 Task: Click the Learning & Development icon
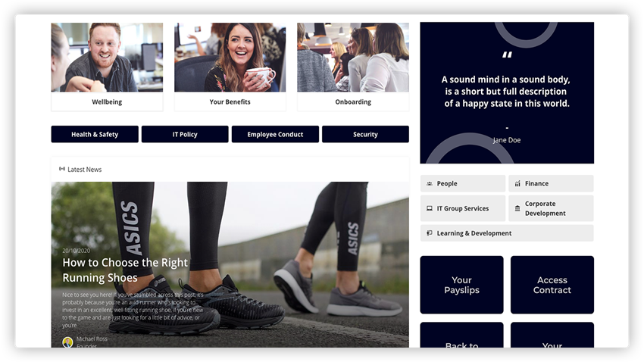click(x=430, y=233)
